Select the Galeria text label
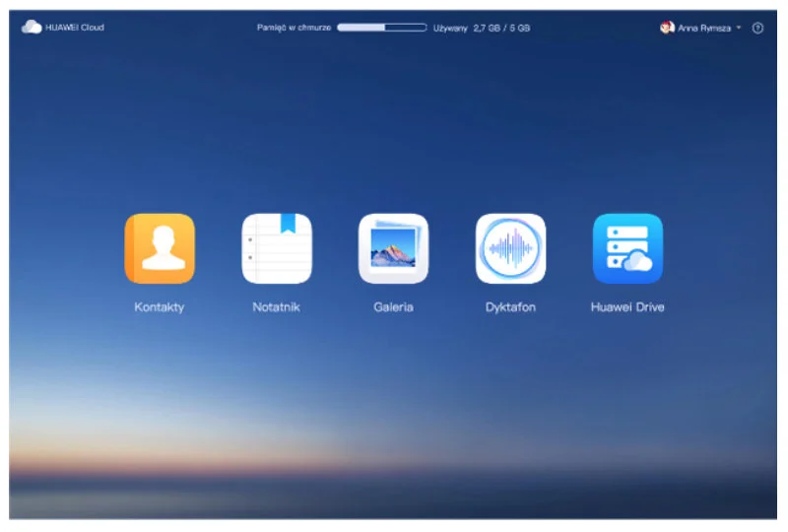Screen dimensions: 788x532 tap(393, 307)
